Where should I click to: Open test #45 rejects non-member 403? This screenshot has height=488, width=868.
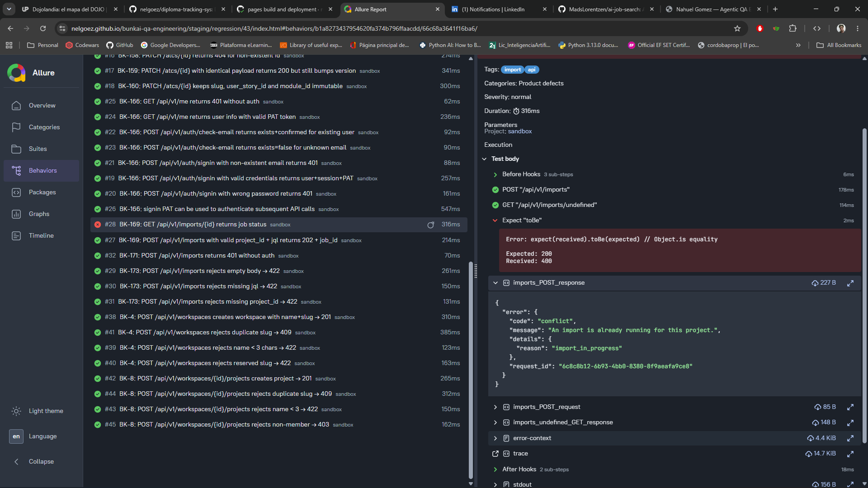pyautogui.click(x=278, y=425)
